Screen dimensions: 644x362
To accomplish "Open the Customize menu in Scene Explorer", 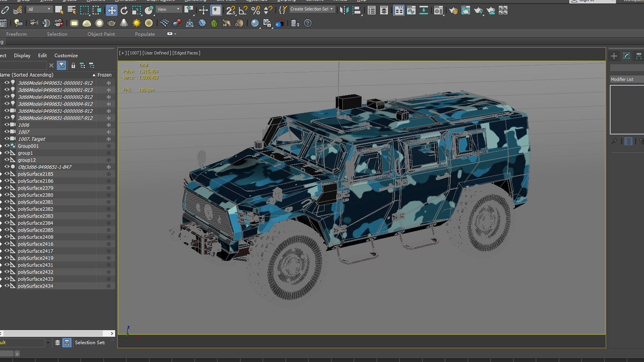I will [66, 55].
